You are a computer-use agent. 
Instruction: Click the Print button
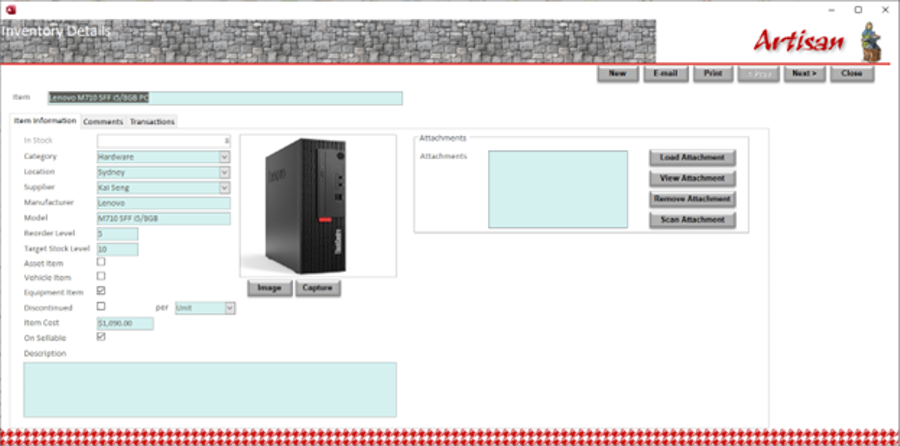tap(712, 74)
